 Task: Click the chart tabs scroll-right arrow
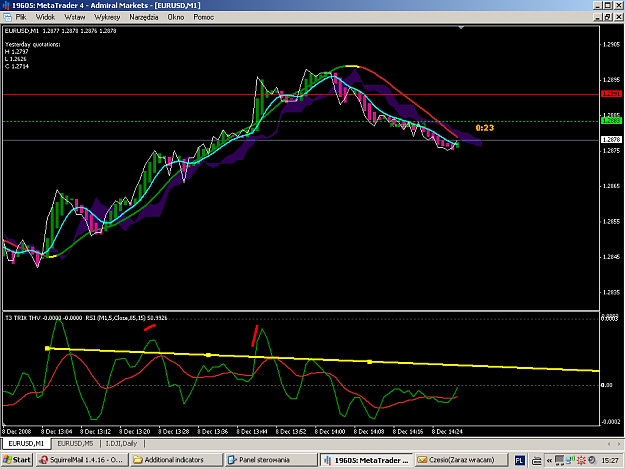click(x=619, y=444)
